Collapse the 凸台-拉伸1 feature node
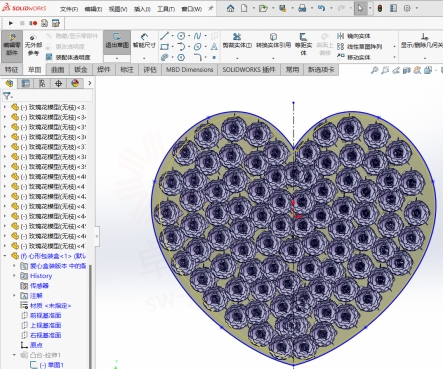Image resolution: width=444 pixels, height=369 pixels. (x=14, y=355)
